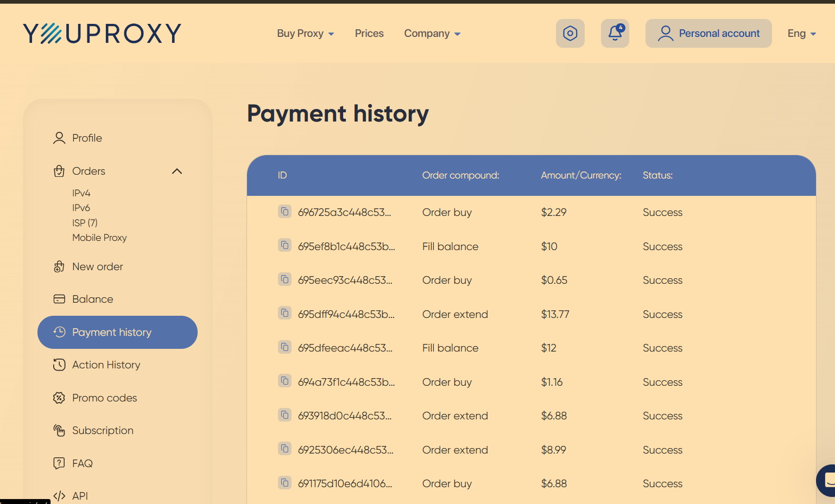Viewport: 835px width, 504px height.
Task: Open the IPv4 orders link
Action: [x=81, y=193]
